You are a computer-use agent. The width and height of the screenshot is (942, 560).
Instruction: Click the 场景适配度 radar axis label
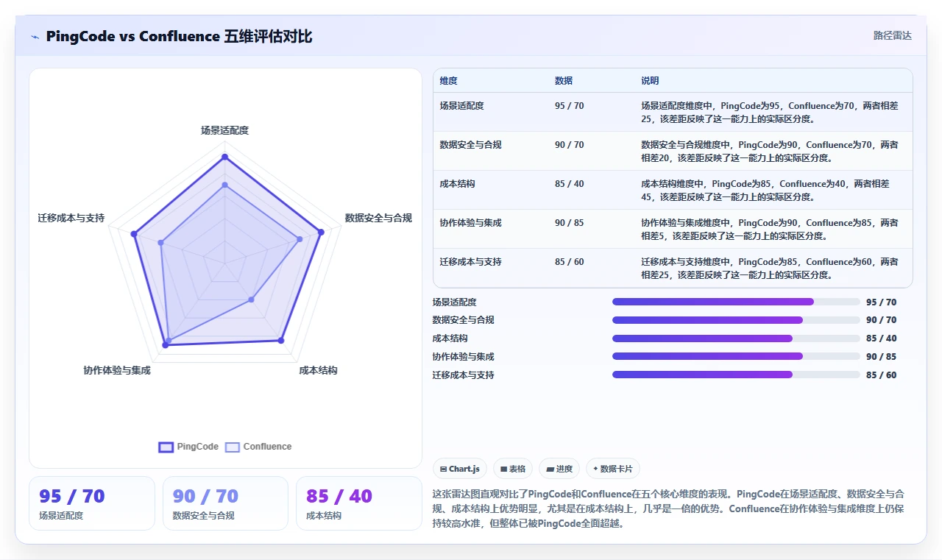224,130
